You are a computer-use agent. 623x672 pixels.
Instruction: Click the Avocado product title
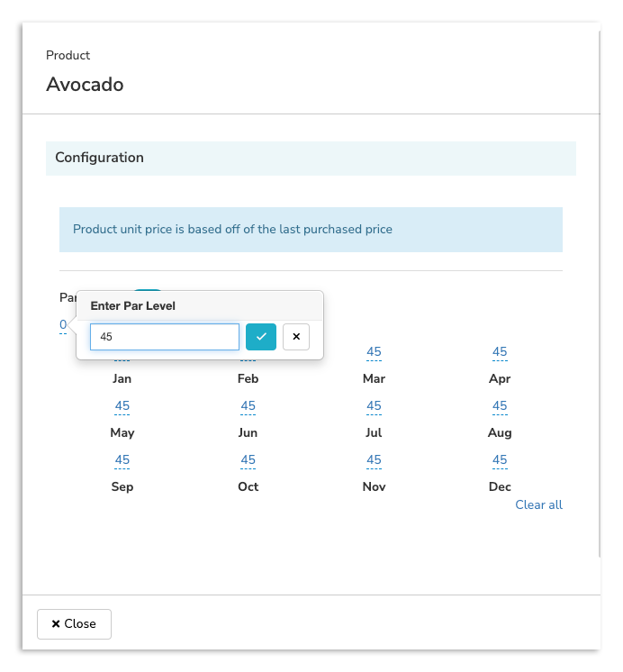click(85, 85)
